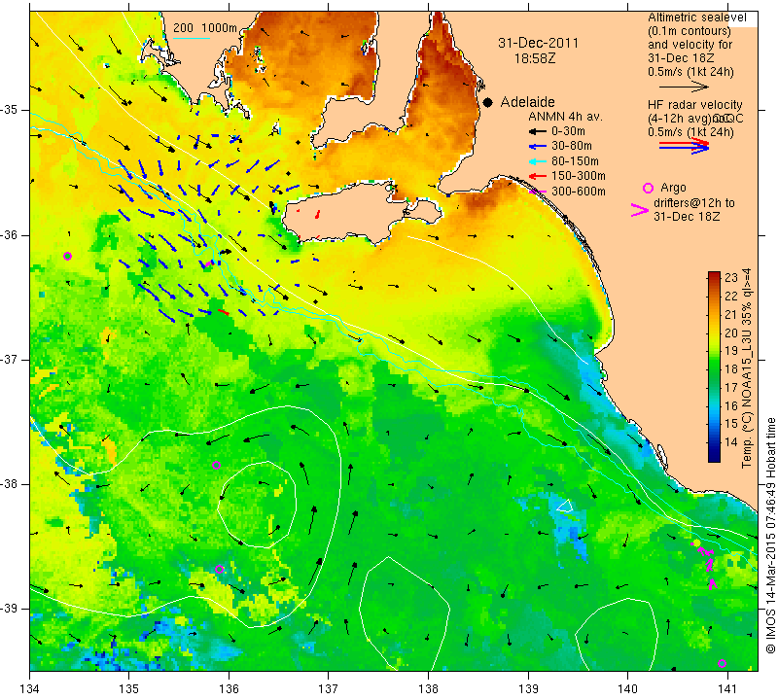The width and height of the screenshot is (778, 700).
Task: Click the green 18°C band on colorbar
Action: pyautogui.click(x=714, y=368)
